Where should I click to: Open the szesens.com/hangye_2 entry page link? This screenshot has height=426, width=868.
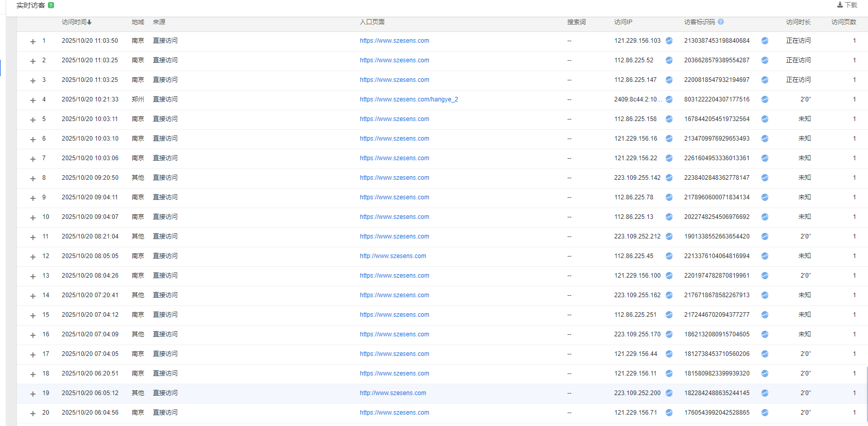click(x=409, y=99)
